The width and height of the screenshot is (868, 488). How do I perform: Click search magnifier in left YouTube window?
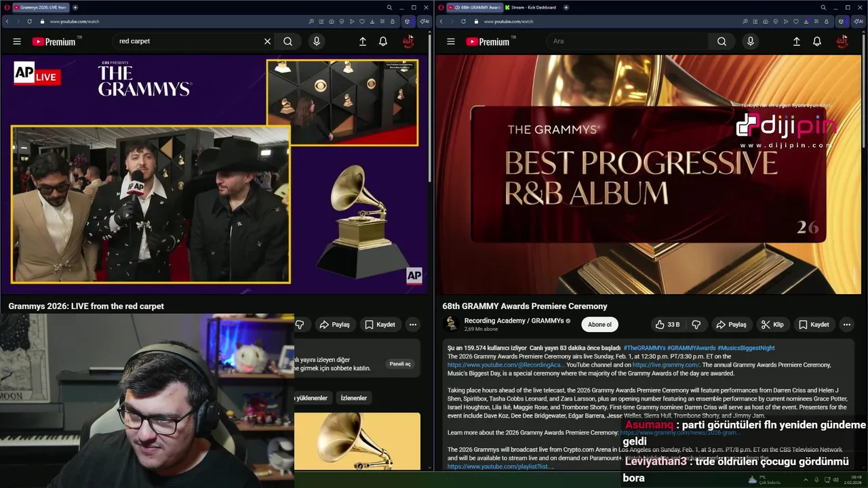288,41
